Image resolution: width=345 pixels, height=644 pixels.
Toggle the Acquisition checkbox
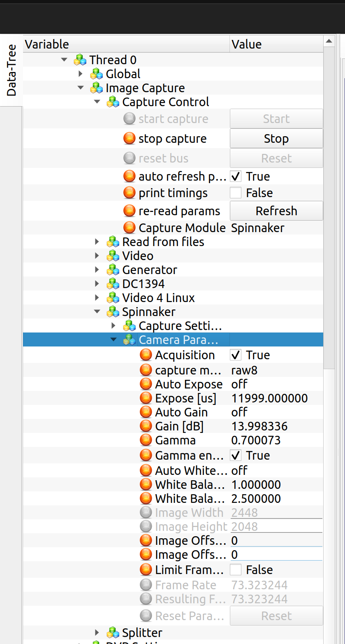[x=236, y=355]
